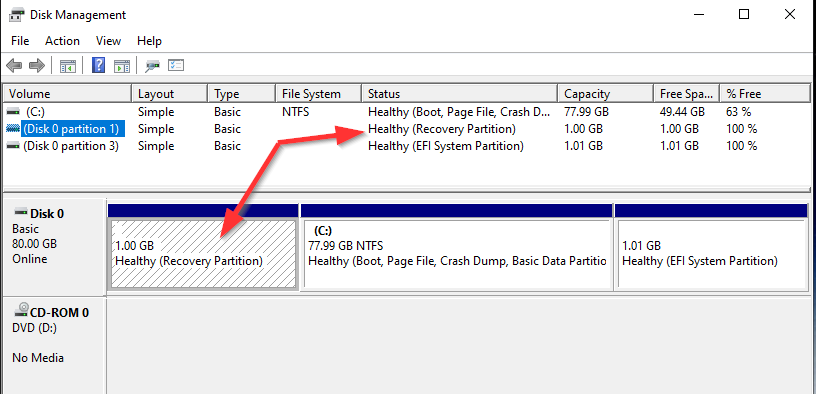
Task: Click the 49.44 GB free space cell
Action: [x=682, y=111]
